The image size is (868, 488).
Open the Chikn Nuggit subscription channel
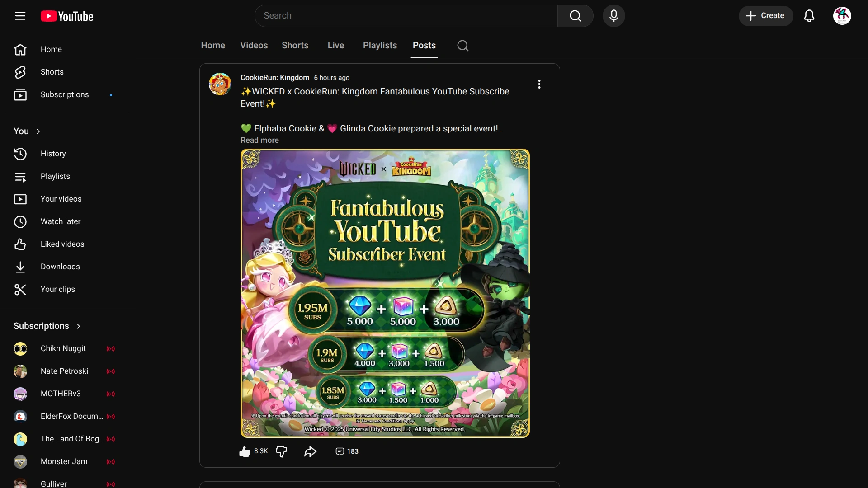click(63, 348)
